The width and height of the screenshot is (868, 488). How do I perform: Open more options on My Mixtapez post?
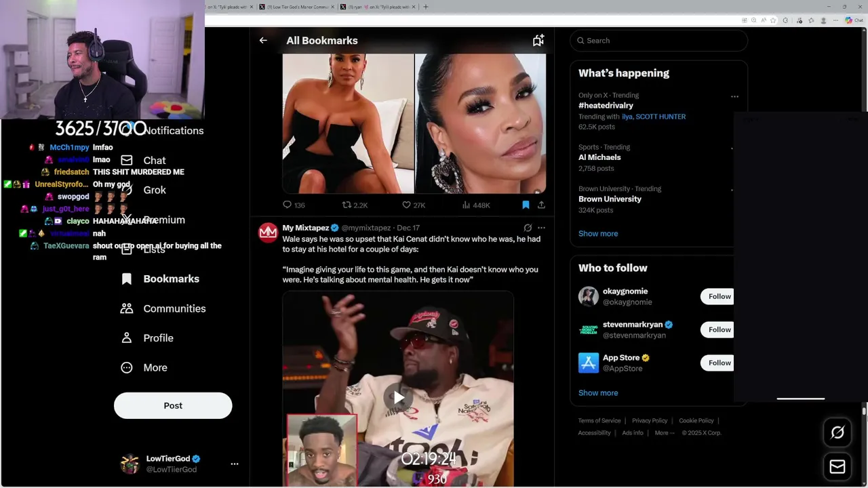coord(541,228)
